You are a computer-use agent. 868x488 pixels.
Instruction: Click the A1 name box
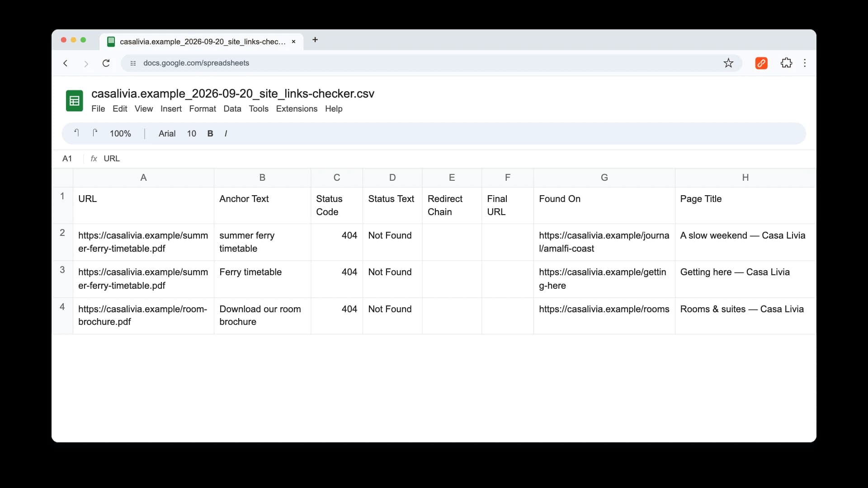coord(67,159)
